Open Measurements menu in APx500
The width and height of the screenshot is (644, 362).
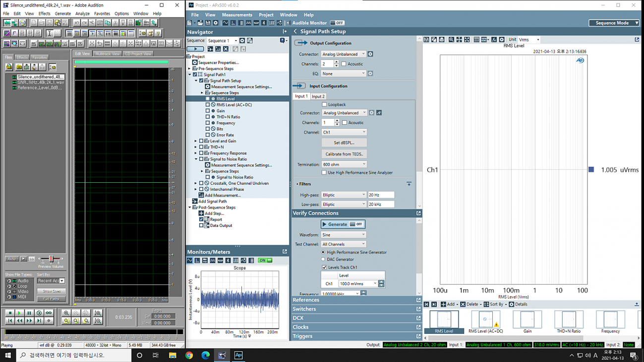point(237,15)
